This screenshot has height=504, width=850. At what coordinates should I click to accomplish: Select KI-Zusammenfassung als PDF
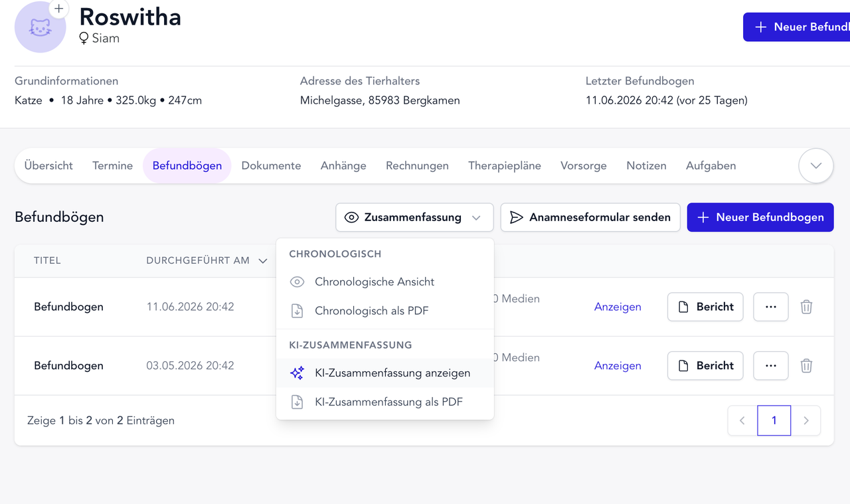385,402
